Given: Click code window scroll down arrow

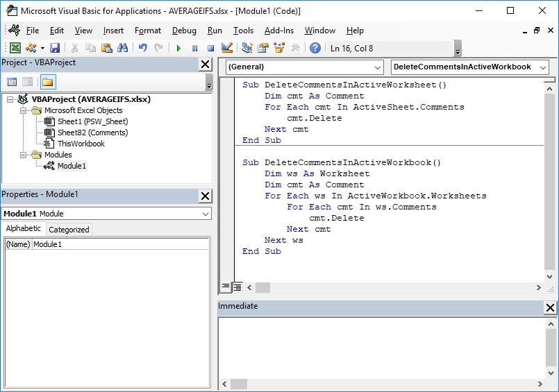Looking at the screenshot, I should (549, 277).
